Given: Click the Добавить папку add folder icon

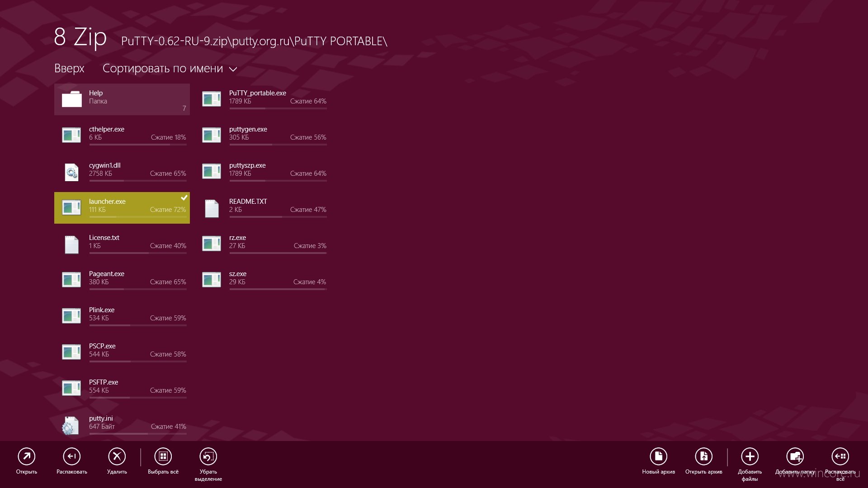Looking at the screenshot, I should 795,456.
